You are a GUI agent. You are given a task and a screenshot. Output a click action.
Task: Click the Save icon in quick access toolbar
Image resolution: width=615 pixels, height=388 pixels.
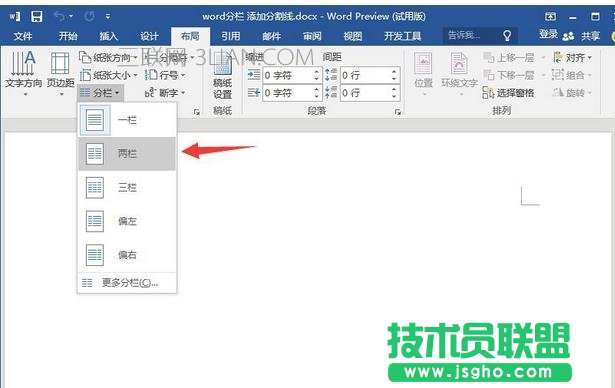point(36,16)
